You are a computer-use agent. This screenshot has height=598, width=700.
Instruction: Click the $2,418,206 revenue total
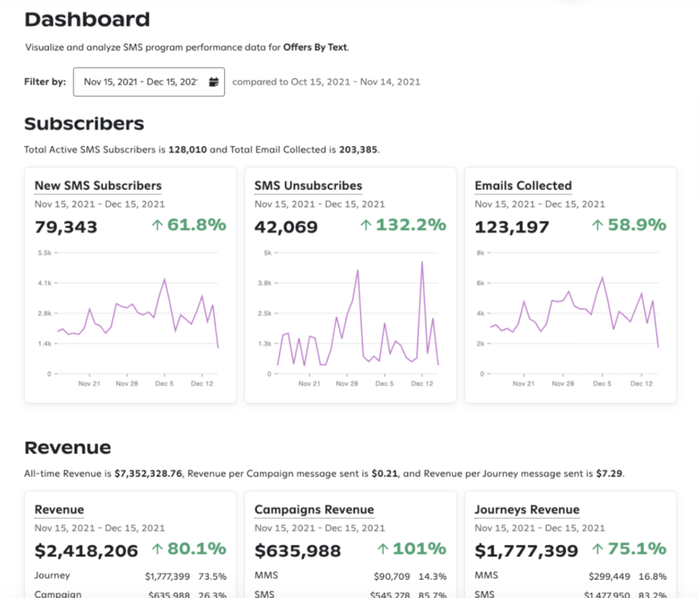coord(86,551)
